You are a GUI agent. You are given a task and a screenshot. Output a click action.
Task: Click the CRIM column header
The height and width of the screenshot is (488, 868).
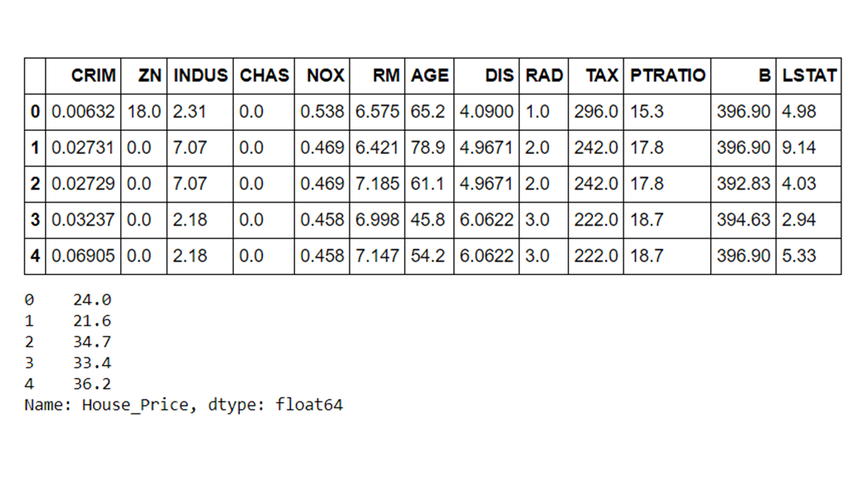[x=94, y=75]
